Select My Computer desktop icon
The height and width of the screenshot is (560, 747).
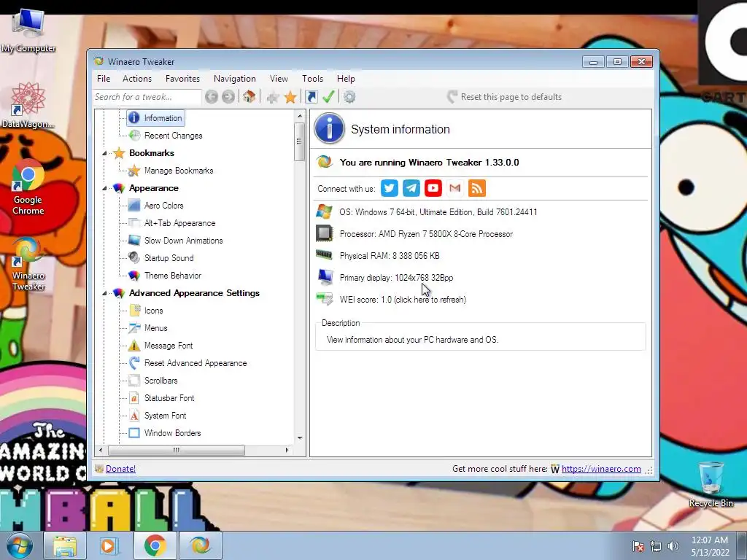coord(28,31)
